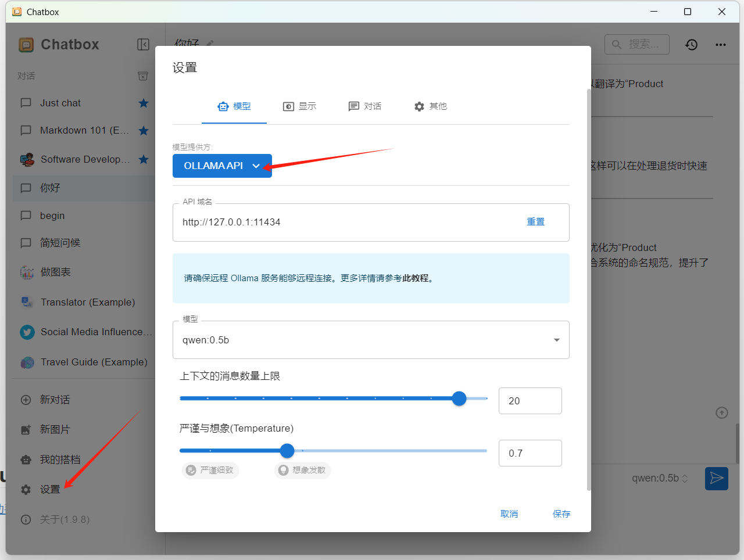Click the scroll-up circle arrow icon
The image size is (744, 560).
[x=721, y=413]
